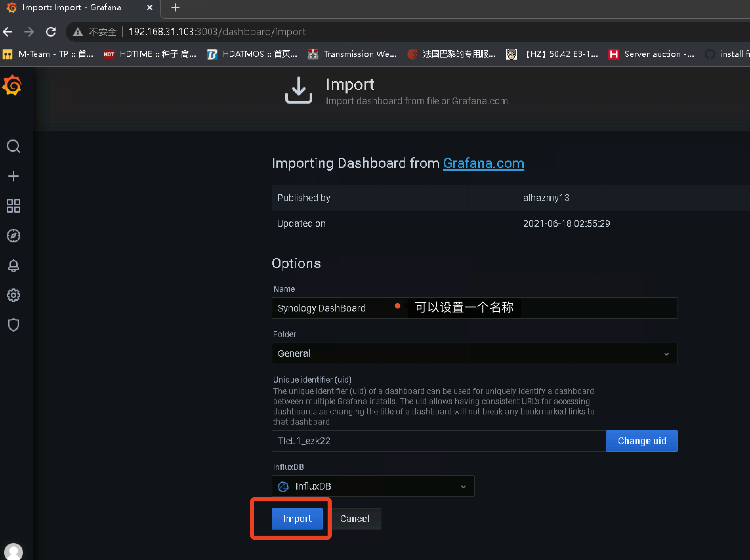Click the blue Import button
This screenshot has width=750, height=560.
pyautogui.click(x=297, y=519)
